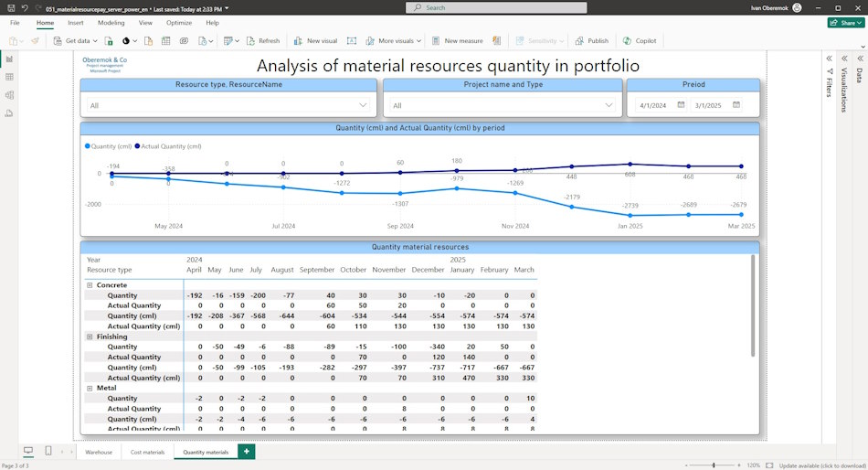Click the matrix vertical scrollbar
This screenshot has height=470, width=868.
click(x=752, y=306)
